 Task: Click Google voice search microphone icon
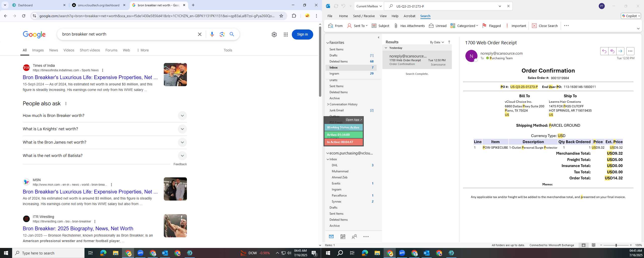(x=212, y=34)
